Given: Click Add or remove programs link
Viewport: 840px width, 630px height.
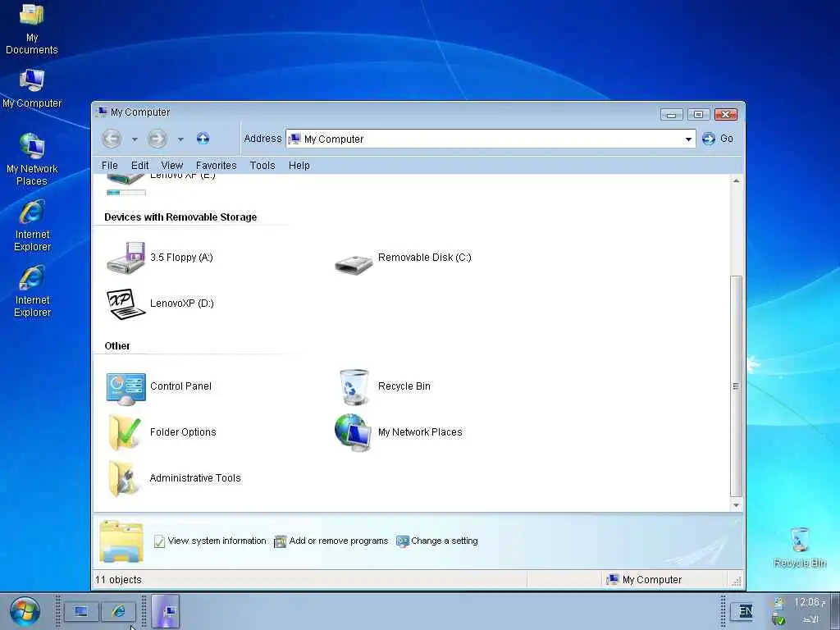Looking at the screenshot, I should pos(331,541).
